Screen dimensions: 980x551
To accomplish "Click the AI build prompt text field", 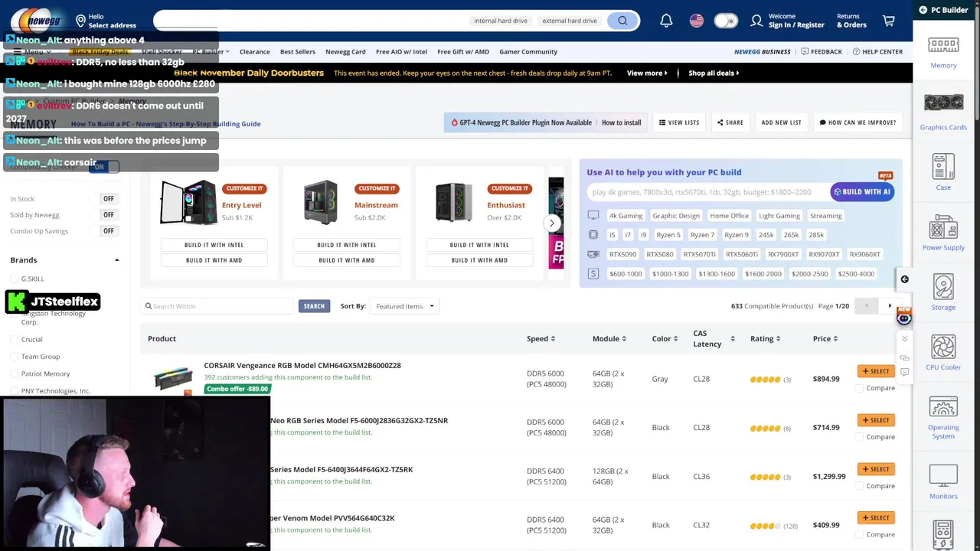I will click(x=708, y=192).
